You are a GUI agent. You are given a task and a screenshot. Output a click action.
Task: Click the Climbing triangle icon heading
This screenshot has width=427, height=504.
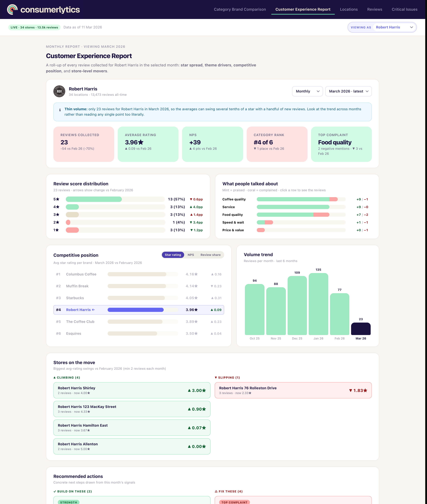(x=54, y=377)
